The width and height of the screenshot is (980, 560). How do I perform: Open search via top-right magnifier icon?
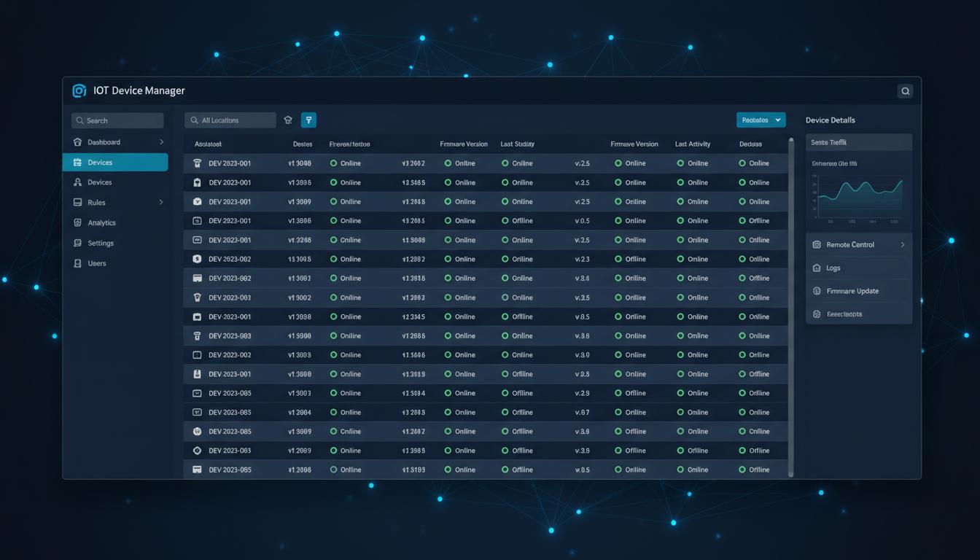tap(905, 91)
